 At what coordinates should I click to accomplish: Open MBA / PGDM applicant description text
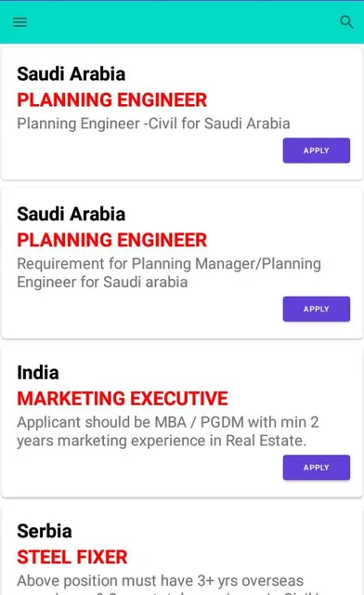click(x=168, y=431)
